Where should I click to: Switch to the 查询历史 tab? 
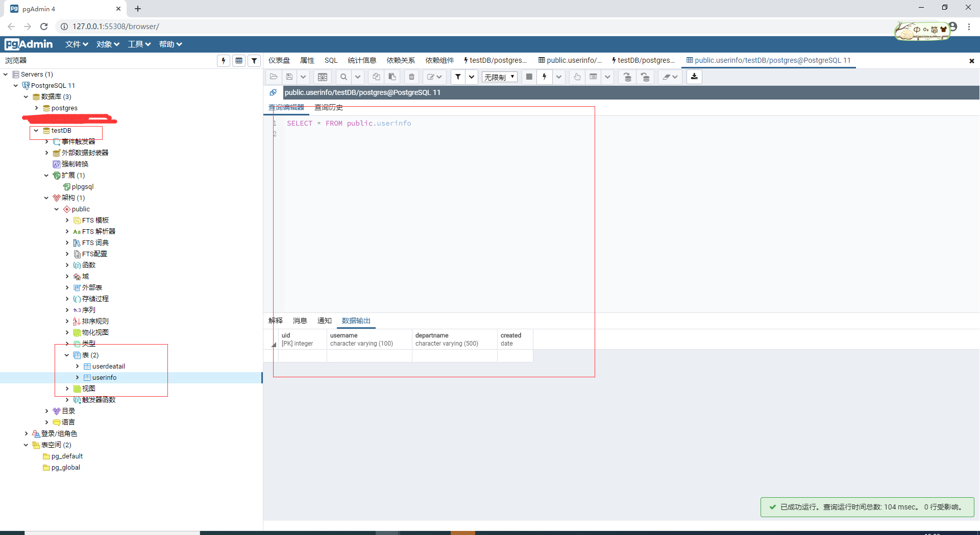328,108
